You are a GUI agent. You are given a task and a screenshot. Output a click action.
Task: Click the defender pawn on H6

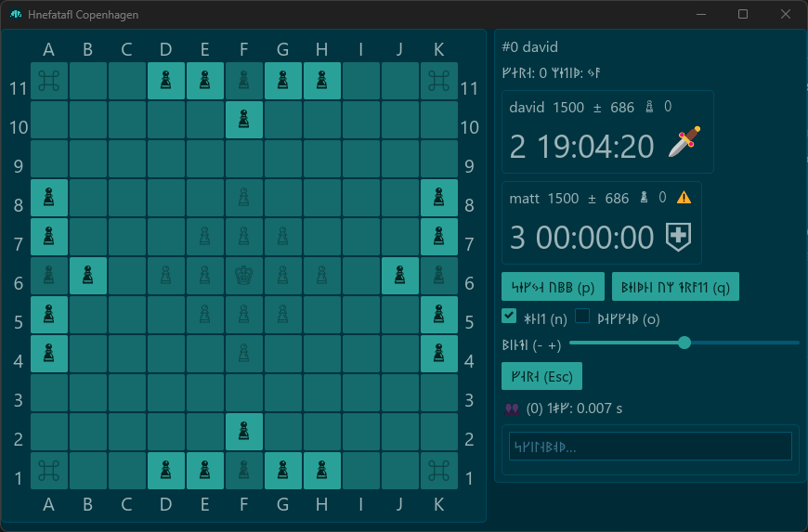[x=322, y=276]
